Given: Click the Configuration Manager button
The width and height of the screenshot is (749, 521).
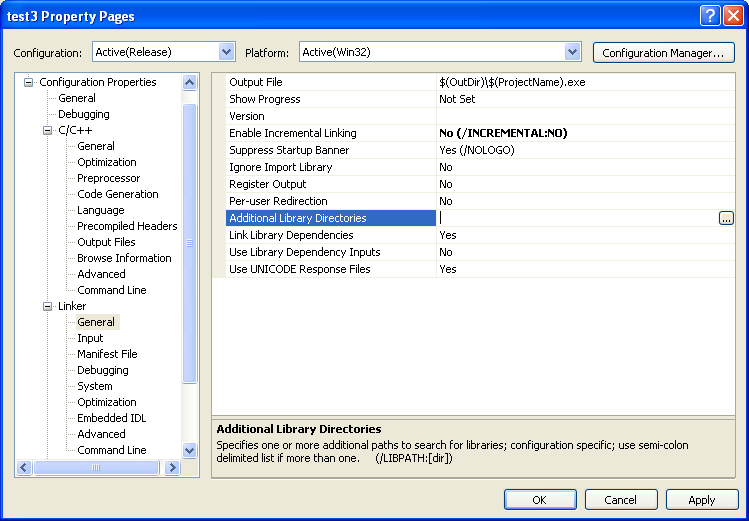Looking at the screenshot, I should point(663,52).
